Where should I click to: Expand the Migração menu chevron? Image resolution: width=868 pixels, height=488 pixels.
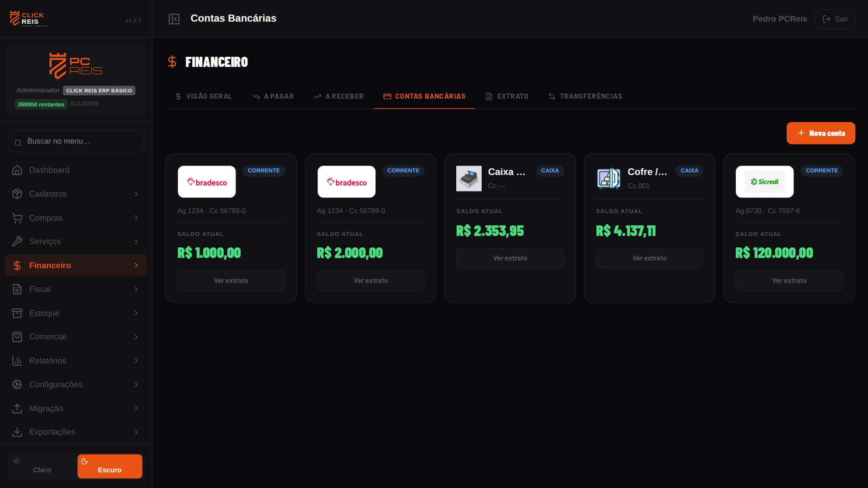(x=136, y=408)
